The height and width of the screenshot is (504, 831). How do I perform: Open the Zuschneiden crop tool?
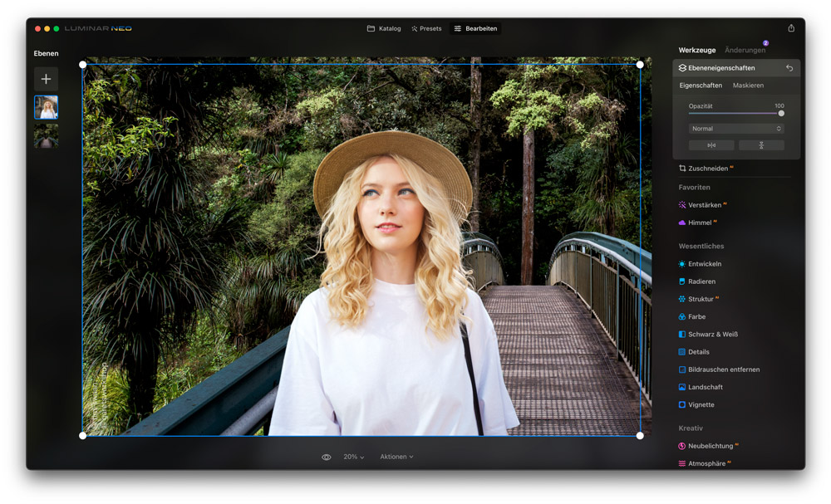706,169
